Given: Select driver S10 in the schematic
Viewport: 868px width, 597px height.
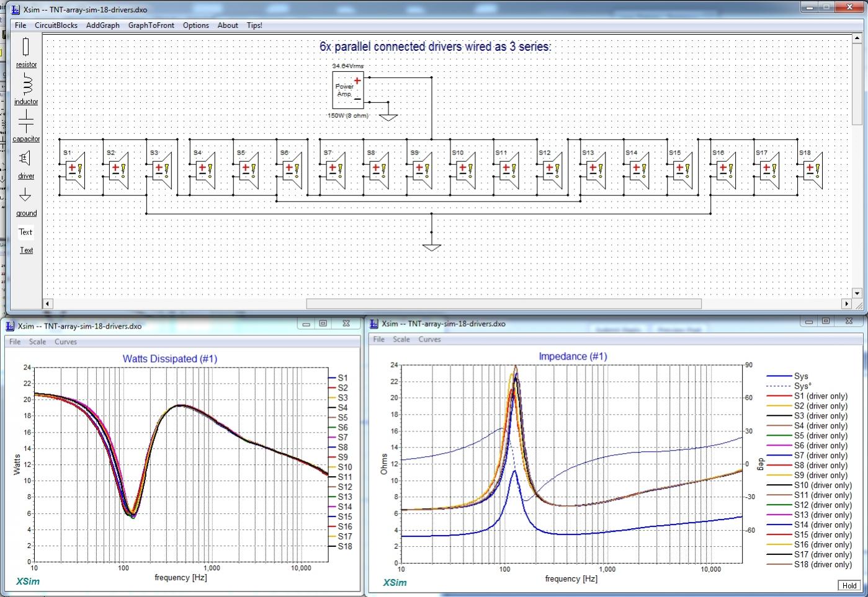Looking at the screenshot, I should [x=466, y=170].
